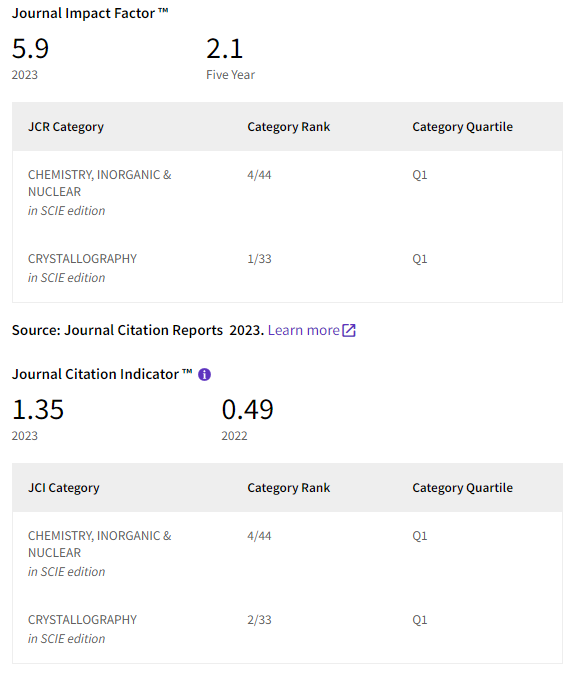Select CHEMISTRY, INORGANIC & NUCLEAR in JCI table
This screenshot has width=578, height=676.
coord(100,544)
